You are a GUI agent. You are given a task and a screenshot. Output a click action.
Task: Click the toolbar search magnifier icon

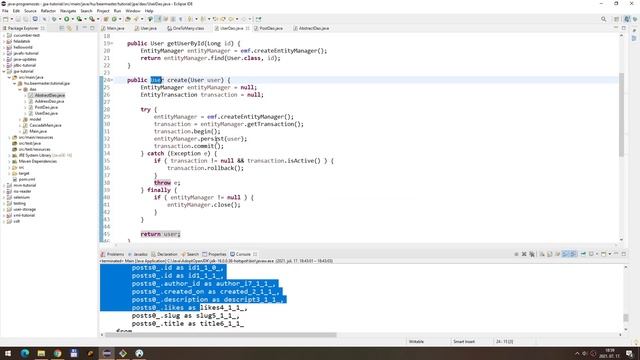603,19
